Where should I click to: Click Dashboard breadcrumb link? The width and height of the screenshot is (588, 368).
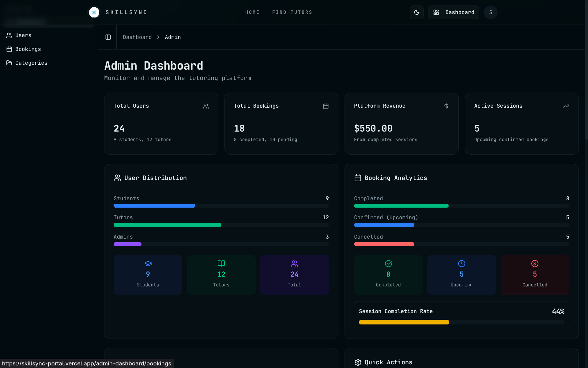pos(137,37)
